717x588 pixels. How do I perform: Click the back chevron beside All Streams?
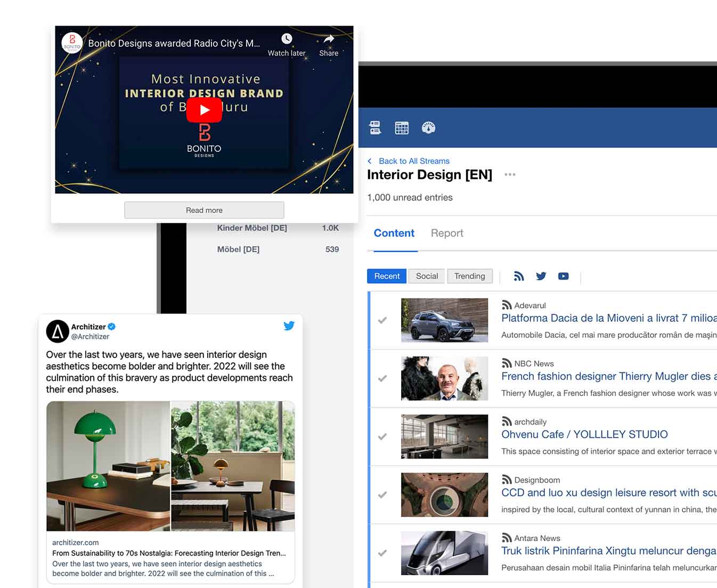click(x=370, y=161)
